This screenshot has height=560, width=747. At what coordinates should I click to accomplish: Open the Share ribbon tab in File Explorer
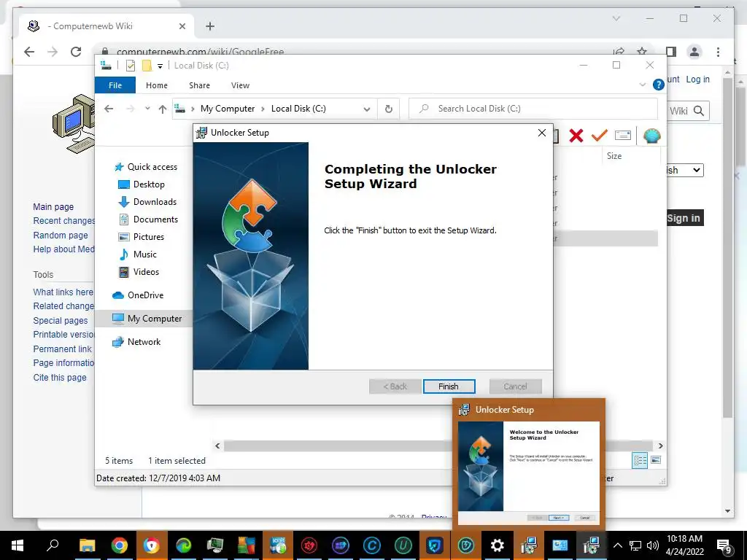point(199,85)
